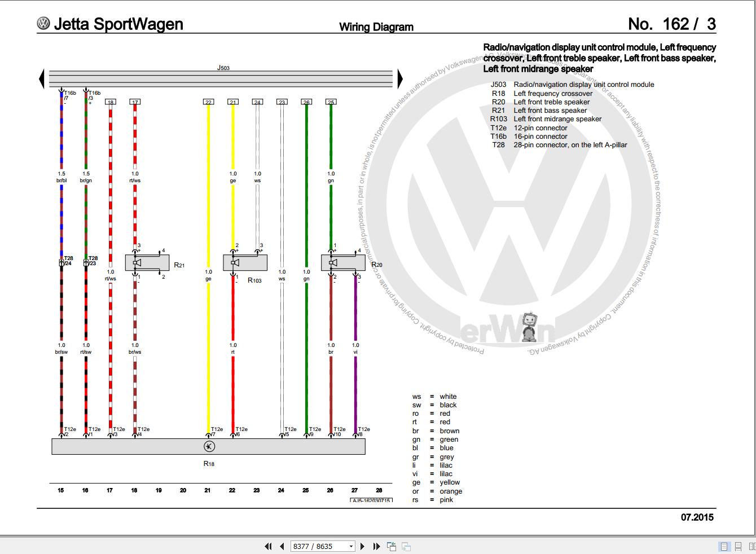
Task: Click legend entry 'Left front midrange speaker'
Action: click(x=557, y=119)
